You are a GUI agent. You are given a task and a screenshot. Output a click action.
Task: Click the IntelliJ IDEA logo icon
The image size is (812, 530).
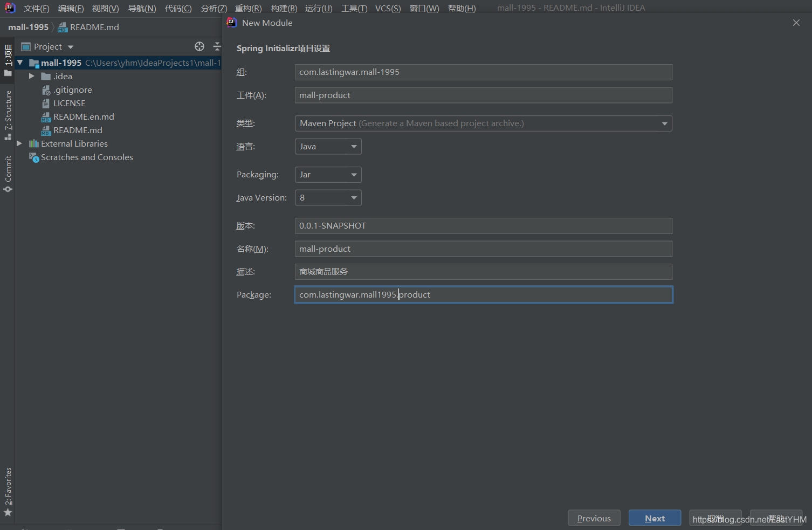pos(10,8)
